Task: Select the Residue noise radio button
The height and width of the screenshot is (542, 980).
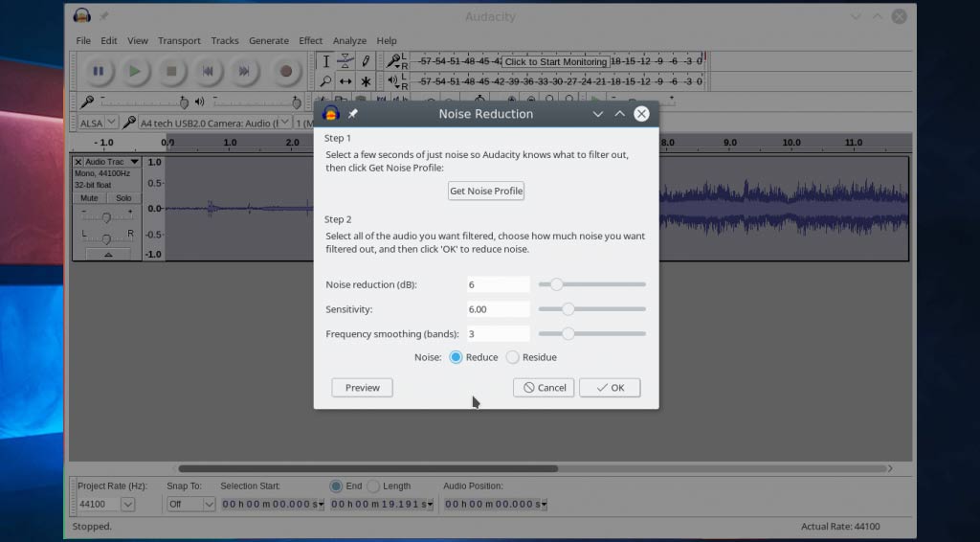Action: (x=513, y=357)
